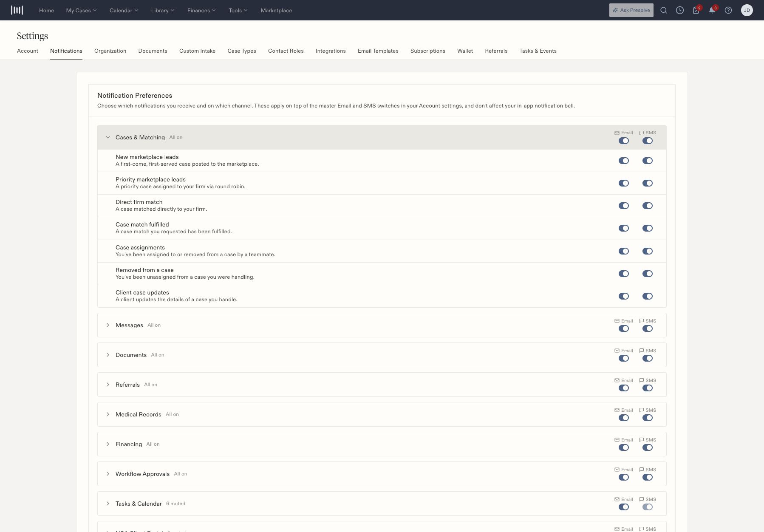764x532 pixels.
Task: Expand the Tasks & Calendar section
Action: (x=108, y=504)
